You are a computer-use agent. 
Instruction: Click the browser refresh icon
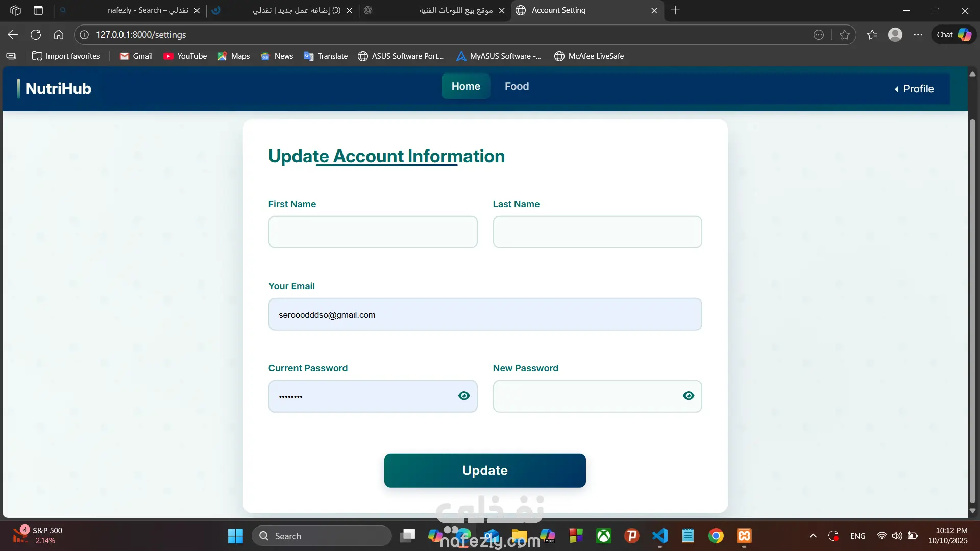click(36, 35)
